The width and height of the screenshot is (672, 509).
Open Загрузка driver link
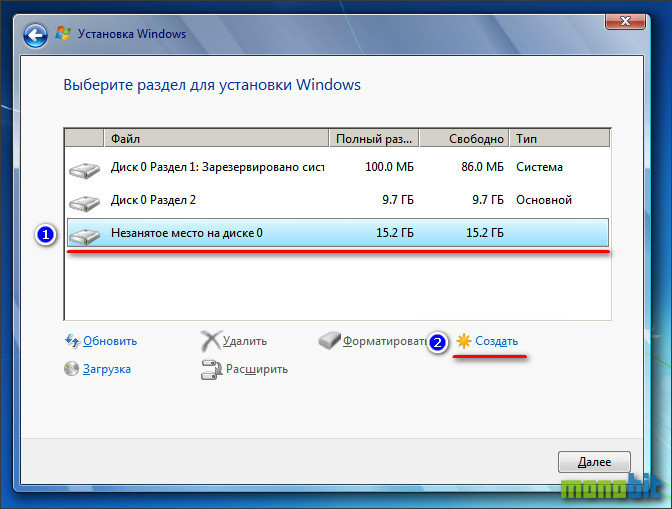107,369
